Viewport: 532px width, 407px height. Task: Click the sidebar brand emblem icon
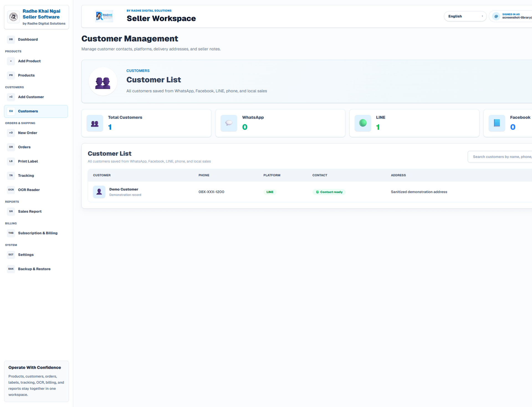13,17
